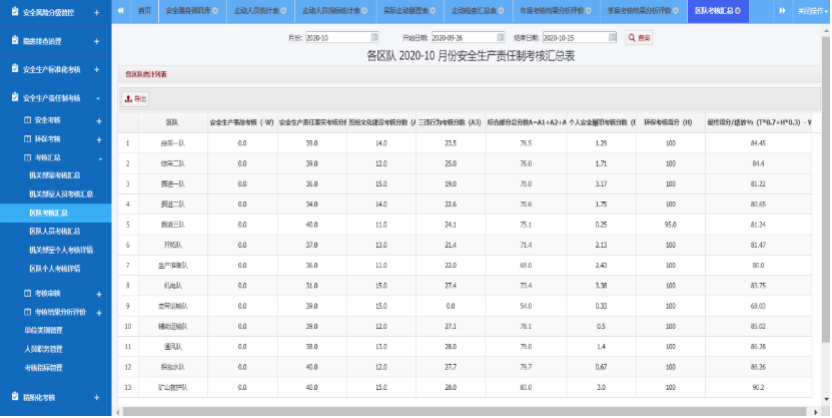Open 考核指标管理 in sidebar
The width and height of the screenshot is (832, 418).
pos(43,368)
